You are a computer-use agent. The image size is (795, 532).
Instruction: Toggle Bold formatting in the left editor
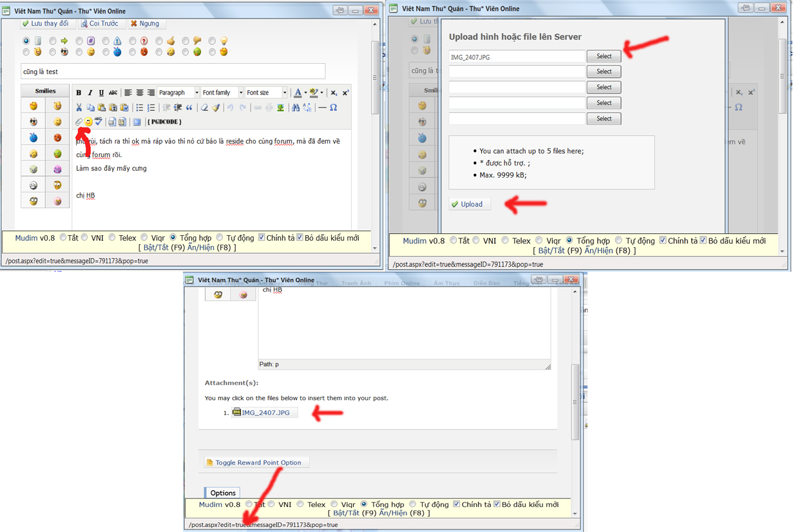click(79, 93)
